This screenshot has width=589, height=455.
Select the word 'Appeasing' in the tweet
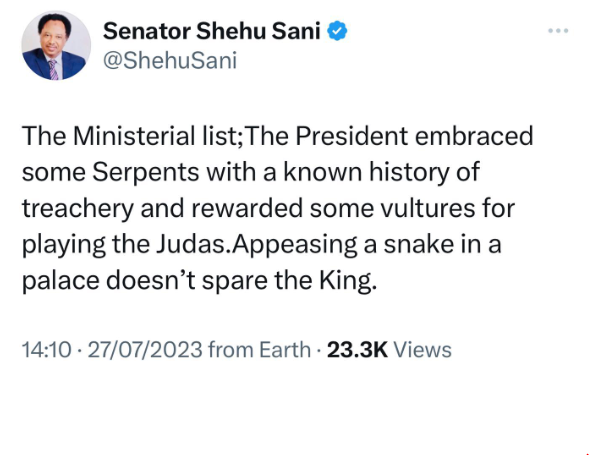[295, 245]
